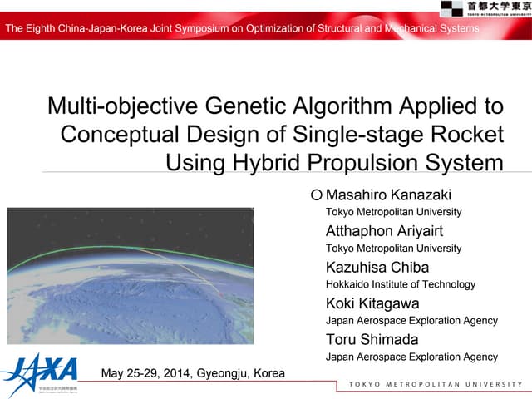
Task: Click the Hokkaido Institute of Technology affiliation
Action: point(401,284)
